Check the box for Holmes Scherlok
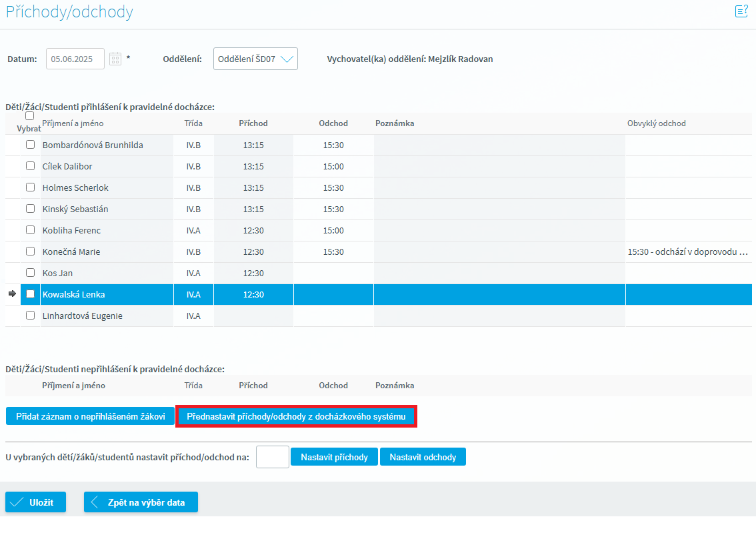Image resolution: width=756 pixels, height=537 pixels. click(31, 187)
